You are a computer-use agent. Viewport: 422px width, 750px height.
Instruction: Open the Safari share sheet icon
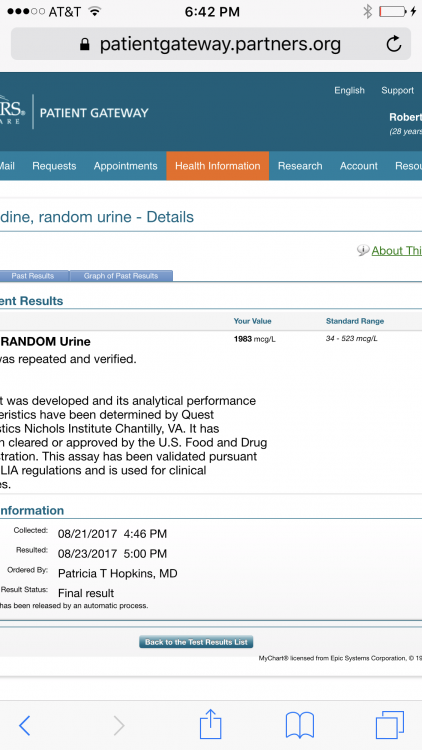point(211,724)
